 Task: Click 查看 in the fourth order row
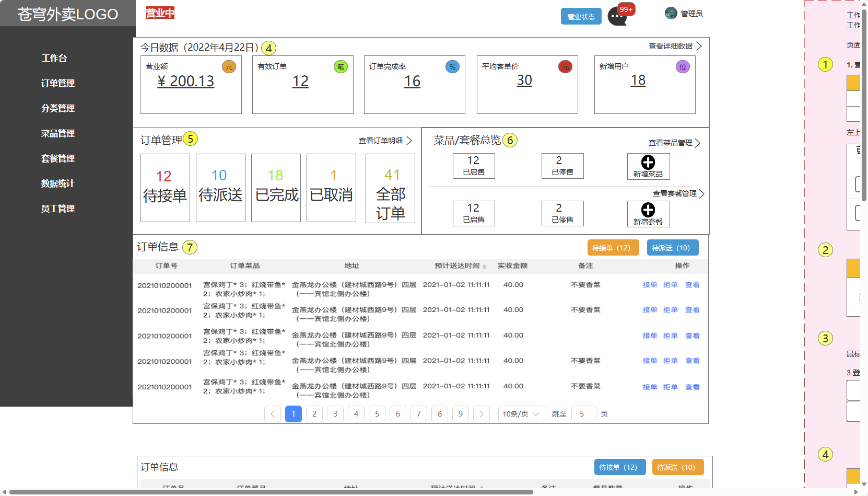tap(692, 361)
